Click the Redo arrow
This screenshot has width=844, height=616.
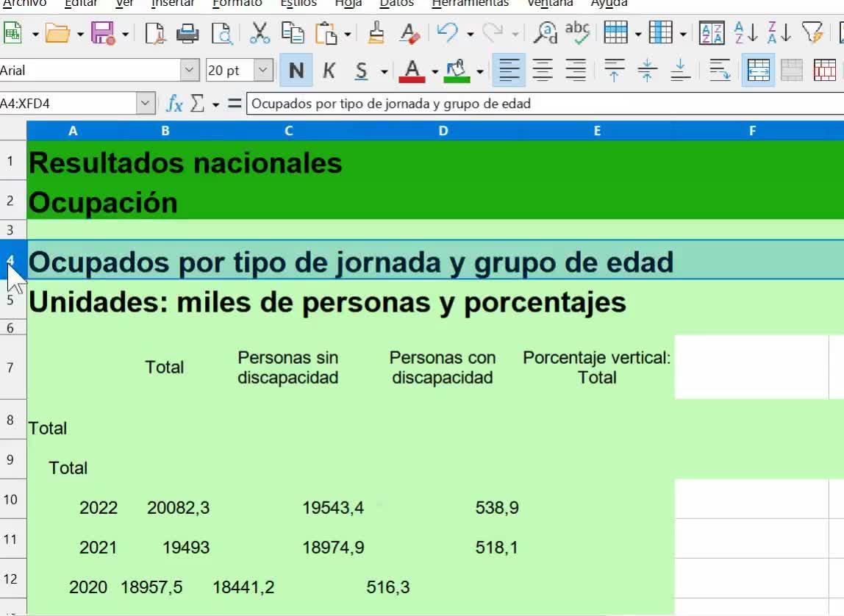point(493,33)
